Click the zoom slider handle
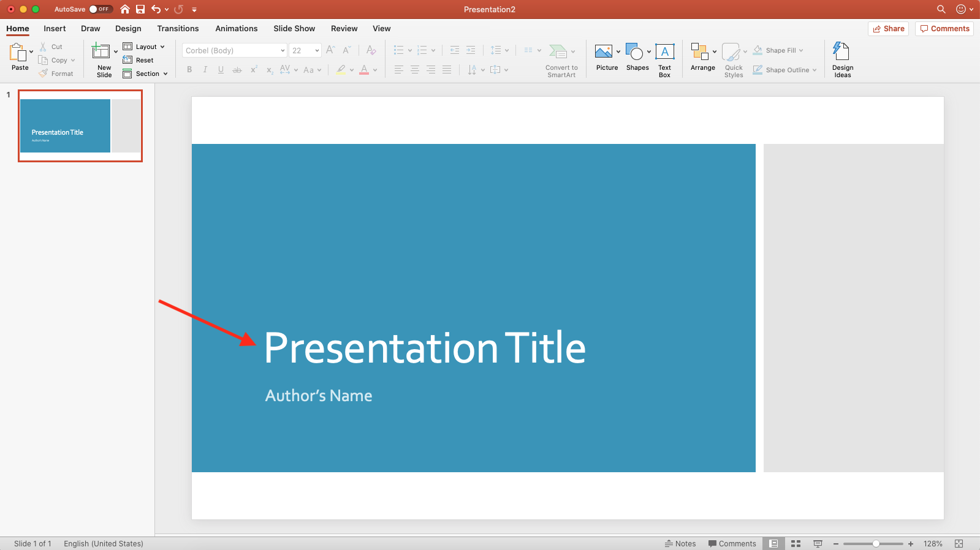980x550 pixels. 876,543
